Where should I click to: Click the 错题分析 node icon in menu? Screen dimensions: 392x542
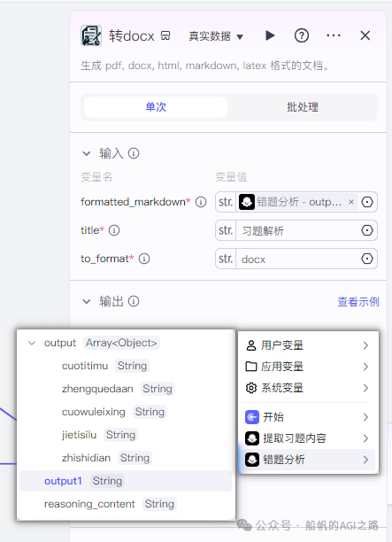pyautogui.click(x=252, y=460)
